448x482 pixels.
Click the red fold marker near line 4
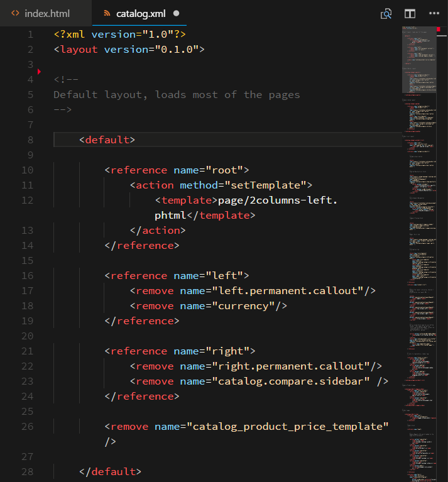pos(39,72)
